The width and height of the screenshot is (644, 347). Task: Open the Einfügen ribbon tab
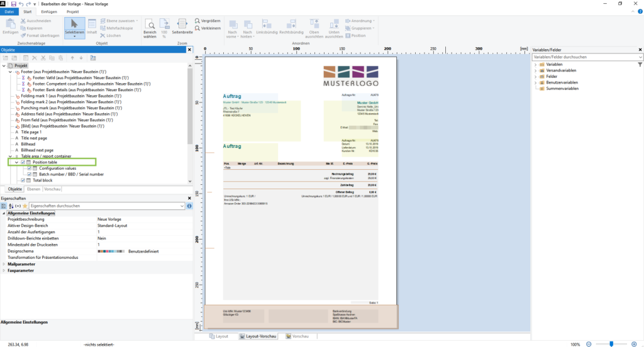tap(48, 11)
